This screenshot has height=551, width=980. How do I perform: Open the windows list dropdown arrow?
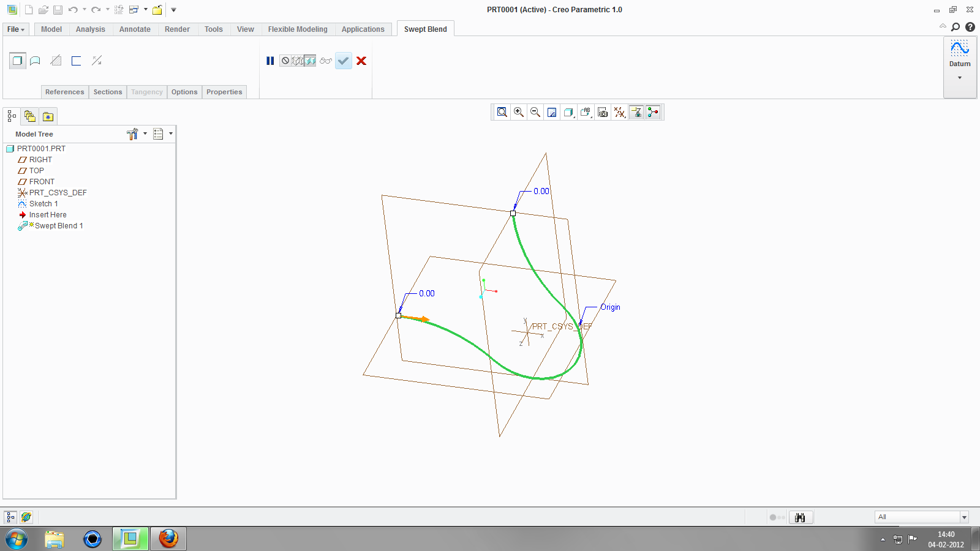point(146,10)
